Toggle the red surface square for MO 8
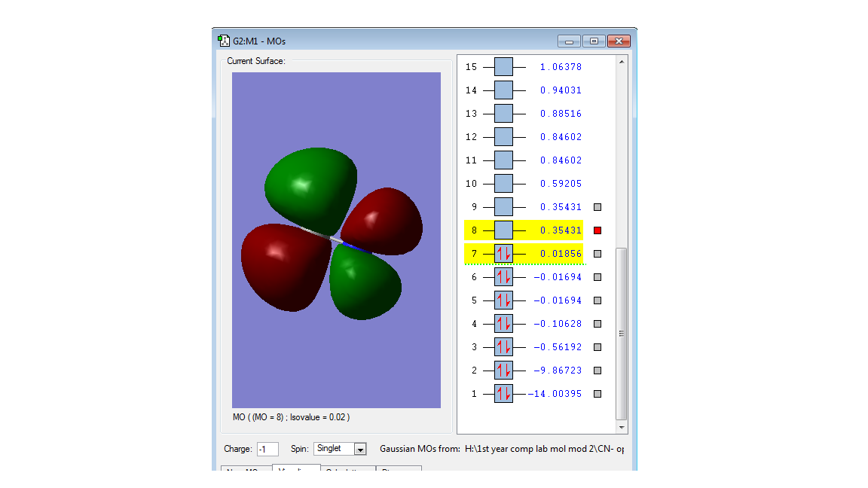Image resolution: width=868 pixels, height=488 pixels. (598, 230)
